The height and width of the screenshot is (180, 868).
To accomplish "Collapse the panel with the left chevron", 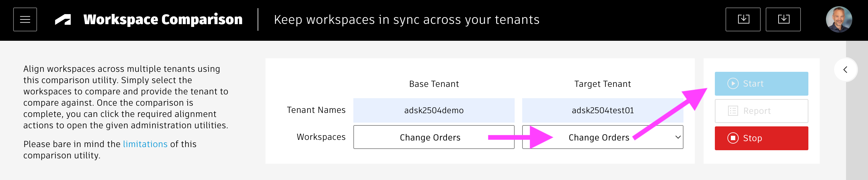I will [x=845, y=70].
